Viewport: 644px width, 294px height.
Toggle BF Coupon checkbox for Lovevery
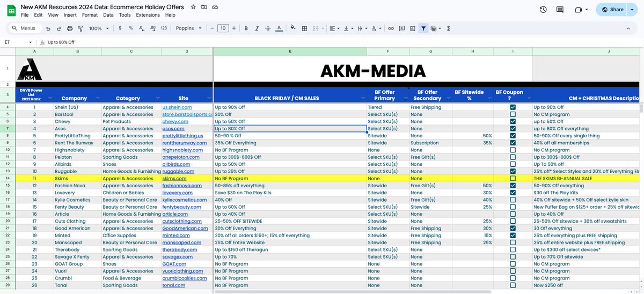513,193
